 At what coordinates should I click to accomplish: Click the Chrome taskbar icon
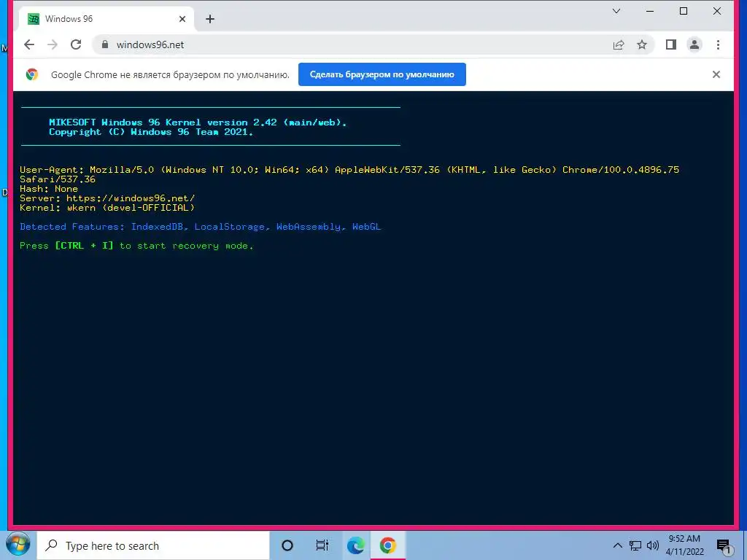[388, 545]
